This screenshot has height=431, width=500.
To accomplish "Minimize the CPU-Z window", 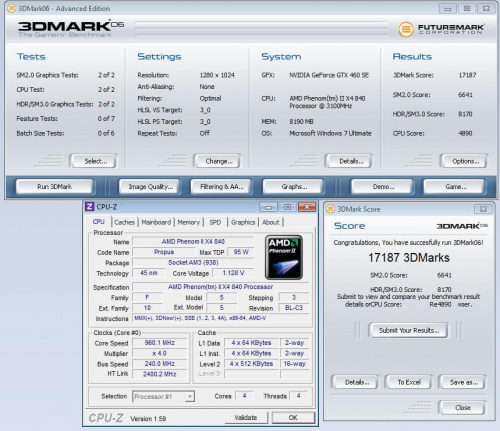I will pos(268,207).
